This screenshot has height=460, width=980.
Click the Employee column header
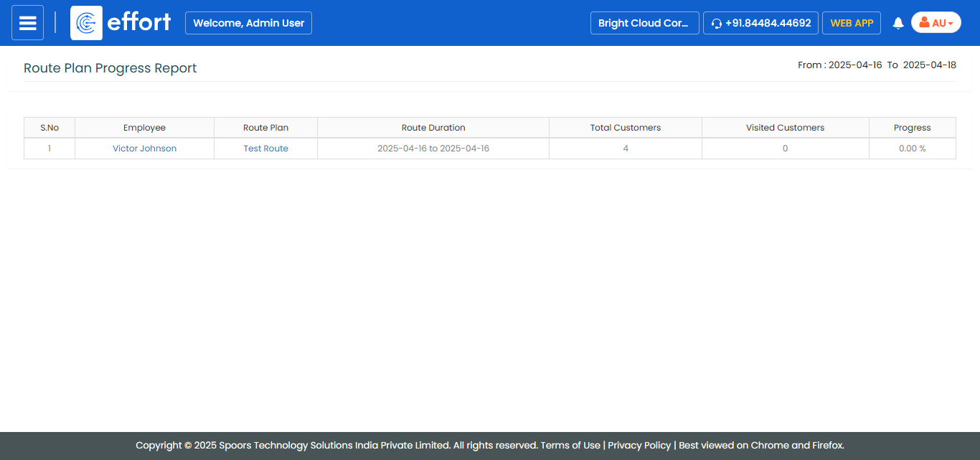click(144, 128)
